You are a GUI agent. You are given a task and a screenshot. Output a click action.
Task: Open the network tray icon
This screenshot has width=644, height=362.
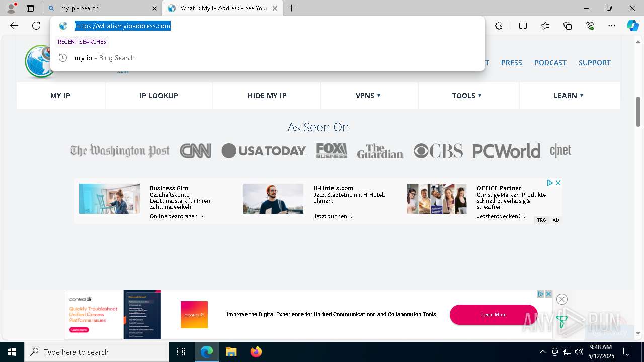pos(567,352)
